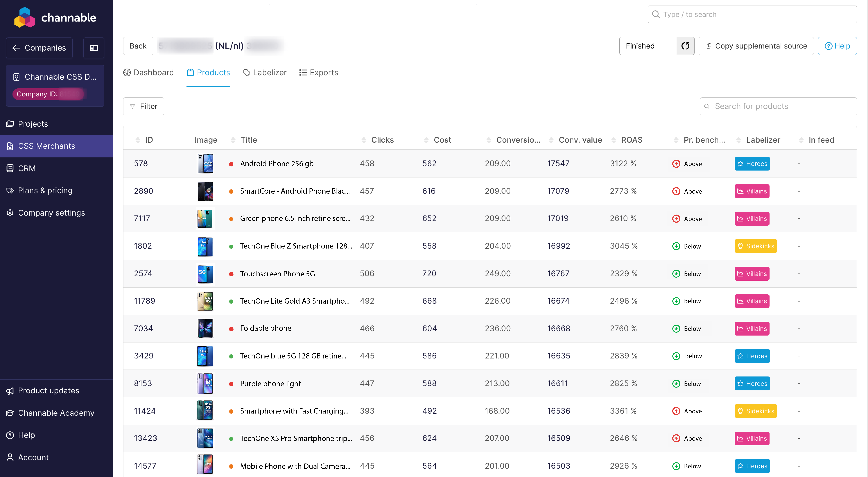Screen dimensions: 868x477
Task: Open Channable Academy in sidebar
Action: pos(56,413)
